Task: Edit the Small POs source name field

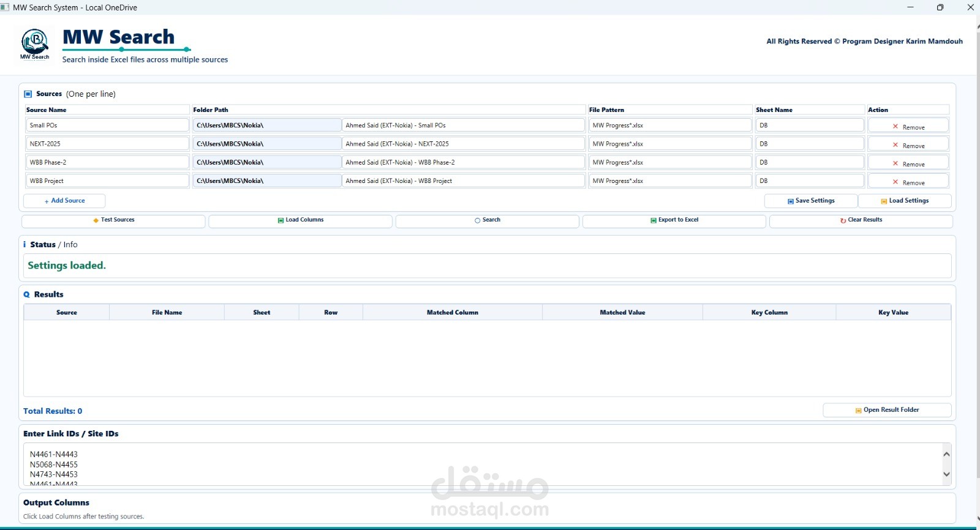Action: pyautogui.click(x=107, y=125)
